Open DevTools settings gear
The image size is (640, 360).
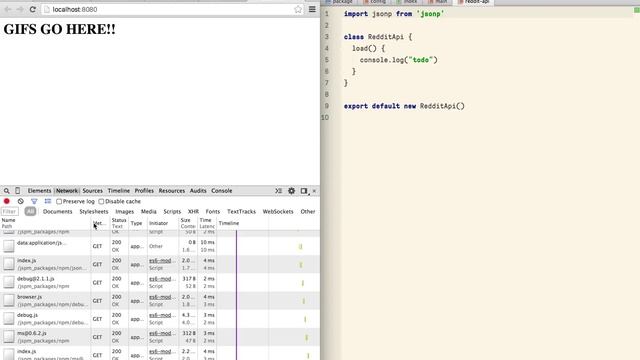(291, 191)
